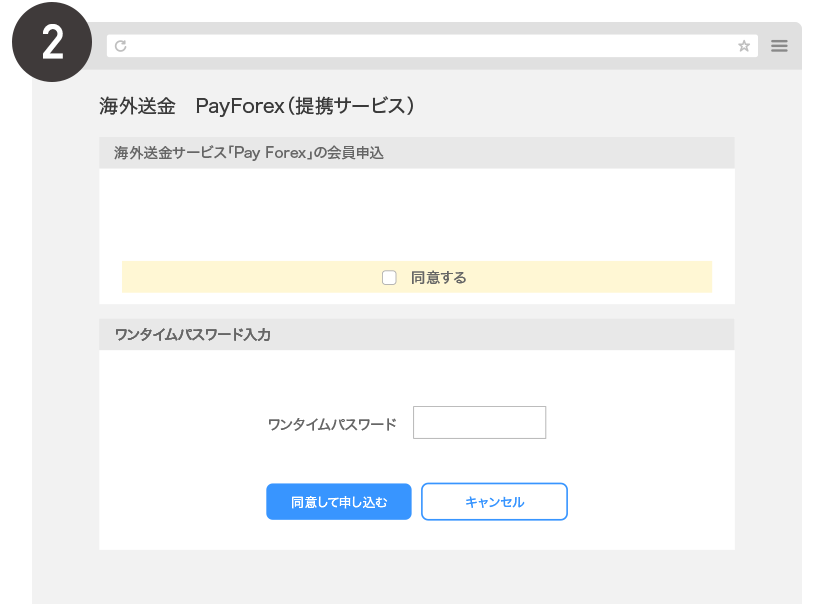Click the 同意する label text
Viewport: 824px width, 608px height.
[438, 277]
